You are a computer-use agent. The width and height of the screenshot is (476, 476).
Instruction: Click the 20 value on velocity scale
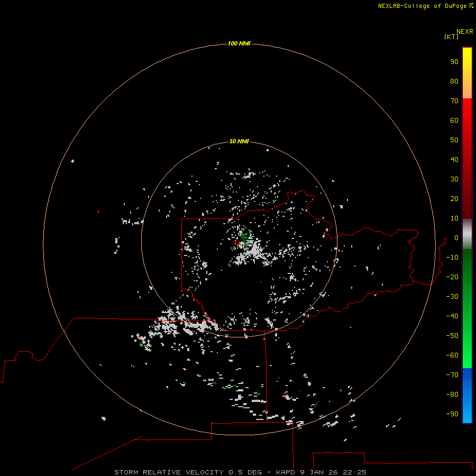[454, 199]
